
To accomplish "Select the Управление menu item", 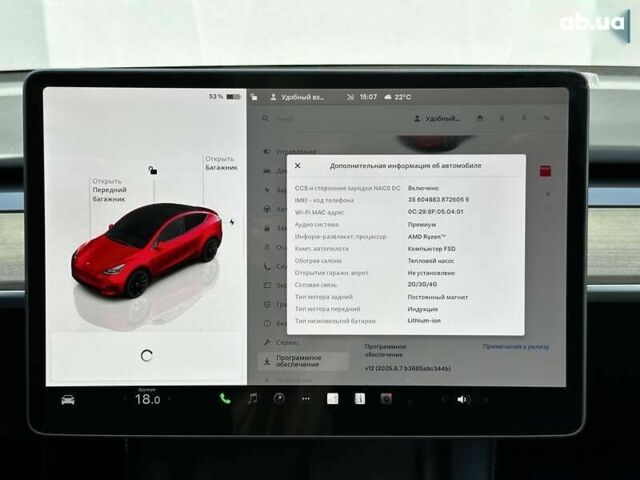I will tap(291, 151).
